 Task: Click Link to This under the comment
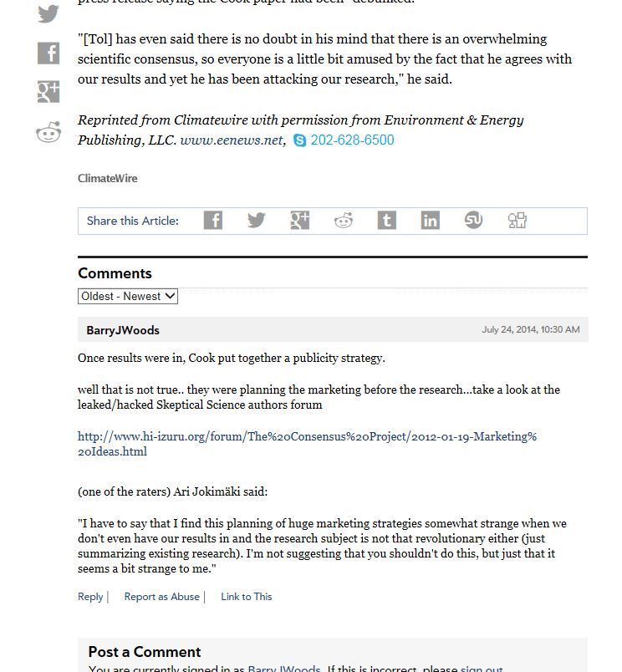coord(246,597)
